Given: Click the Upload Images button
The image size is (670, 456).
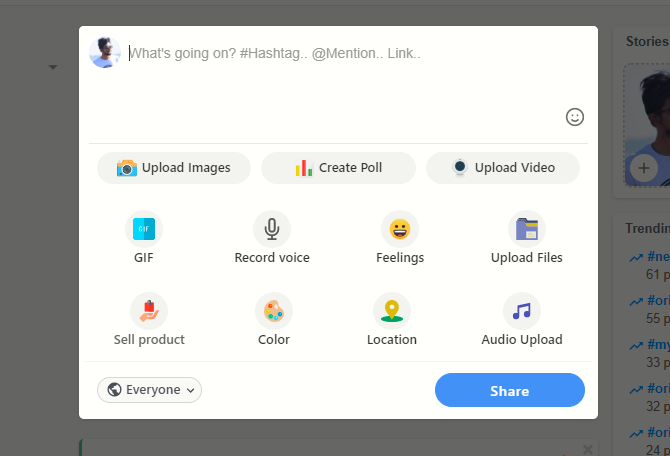Looking at the screenshot, I should (173, 168).
